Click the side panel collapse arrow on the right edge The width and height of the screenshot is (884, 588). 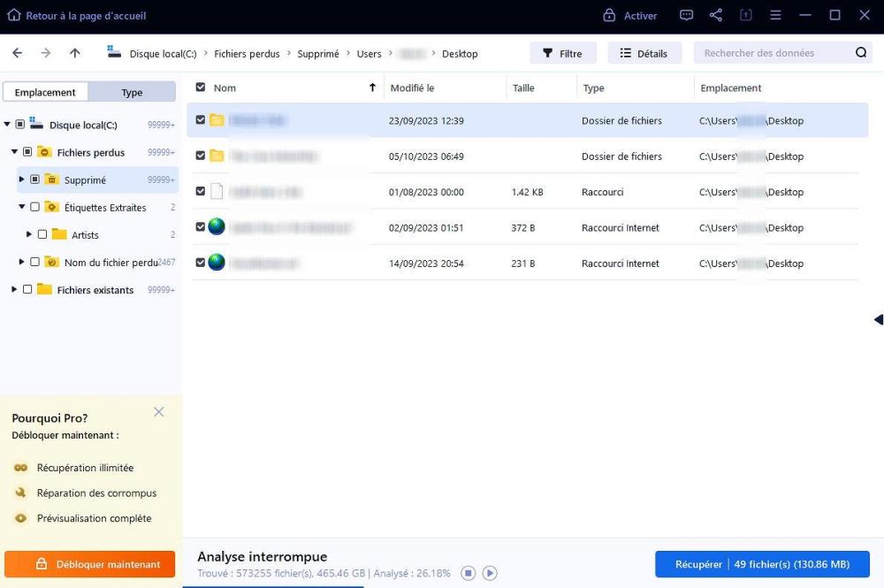[x=879, y=320]
